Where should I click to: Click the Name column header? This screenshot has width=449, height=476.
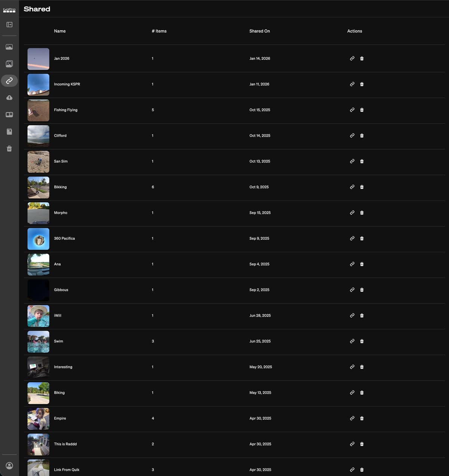pyautogui.click(x=60, y=31)
